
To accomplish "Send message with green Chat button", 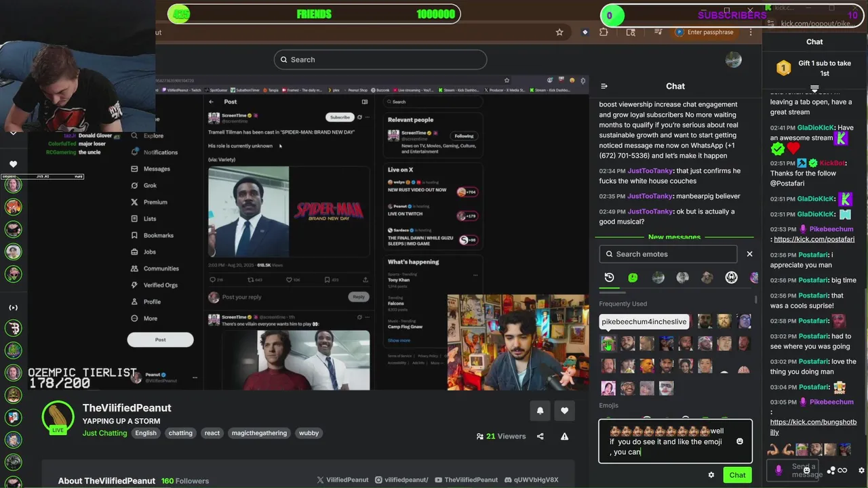I will point(737,475).
